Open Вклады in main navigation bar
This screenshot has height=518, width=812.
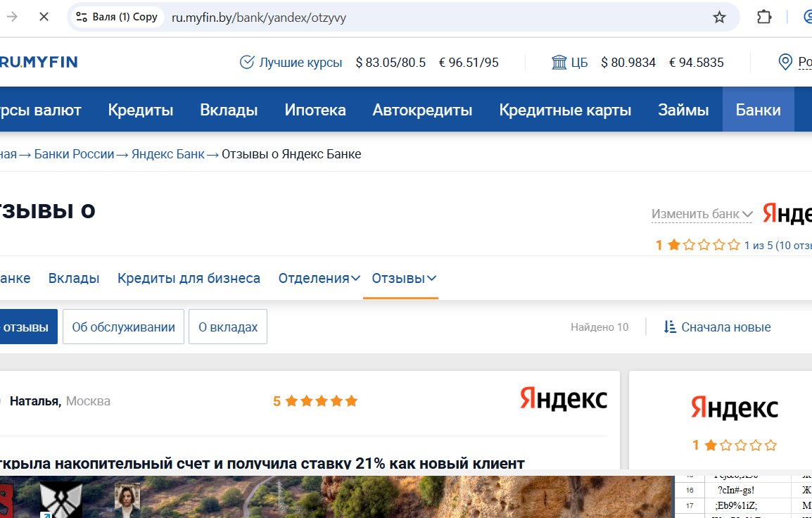click(x=229, y=110)
